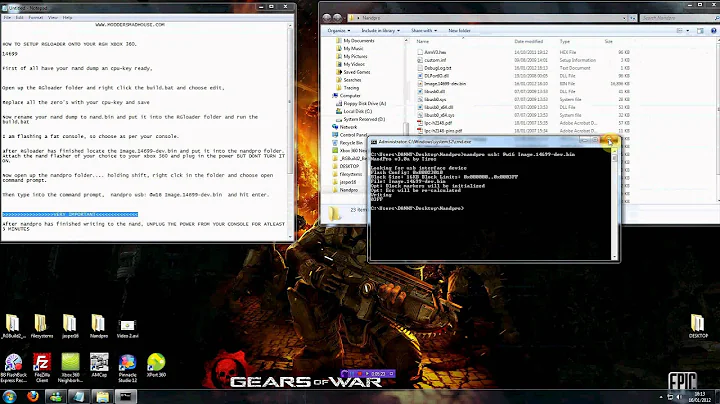Click the Explorer address bar refresh button
The height and width of the screenshot is (404, 720).
click(x=633, y=18)
